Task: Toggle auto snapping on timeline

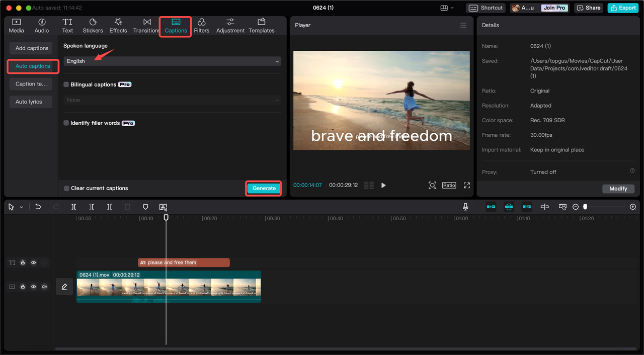Action: pos(509,207)
